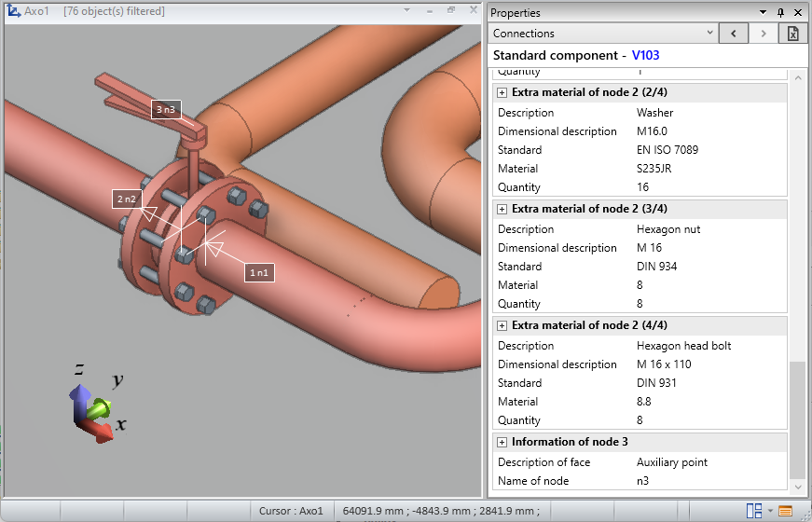Image resolution: width=812 pixels, height=522 pixels.
Task: Open the Properties panel options dropdown arrow
Action: click(x=764, y=12)
